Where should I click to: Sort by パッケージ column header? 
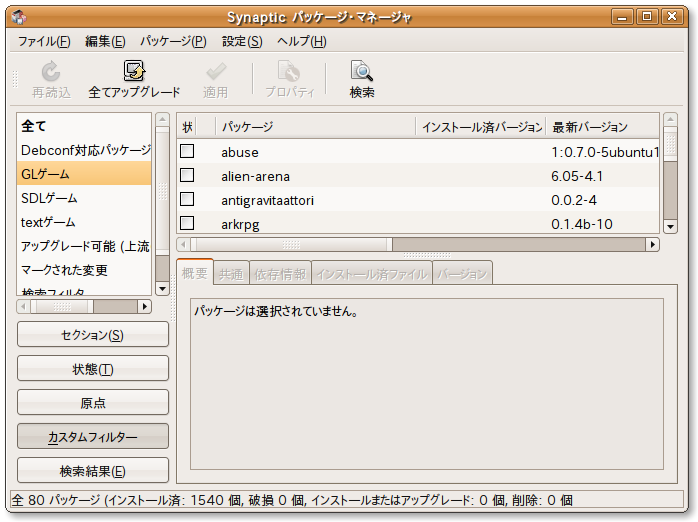pos(316,127)
